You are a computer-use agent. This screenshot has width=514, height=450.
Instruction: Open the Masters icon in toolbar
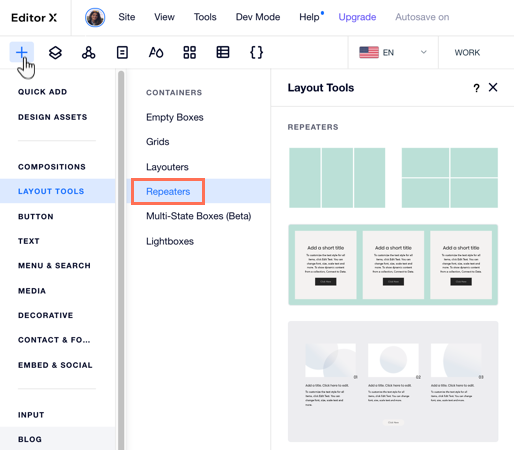coord(89,52)
